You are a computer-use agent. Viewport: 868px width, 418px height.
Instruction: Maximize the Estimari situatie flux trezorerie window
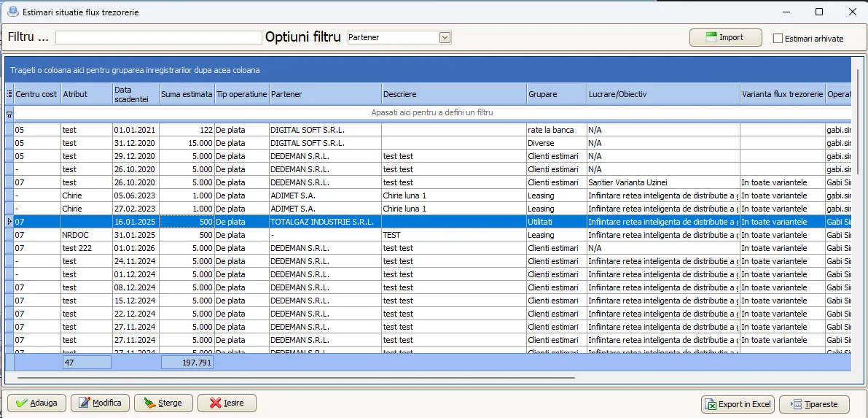pyautogui.click(x=819, y=12)
